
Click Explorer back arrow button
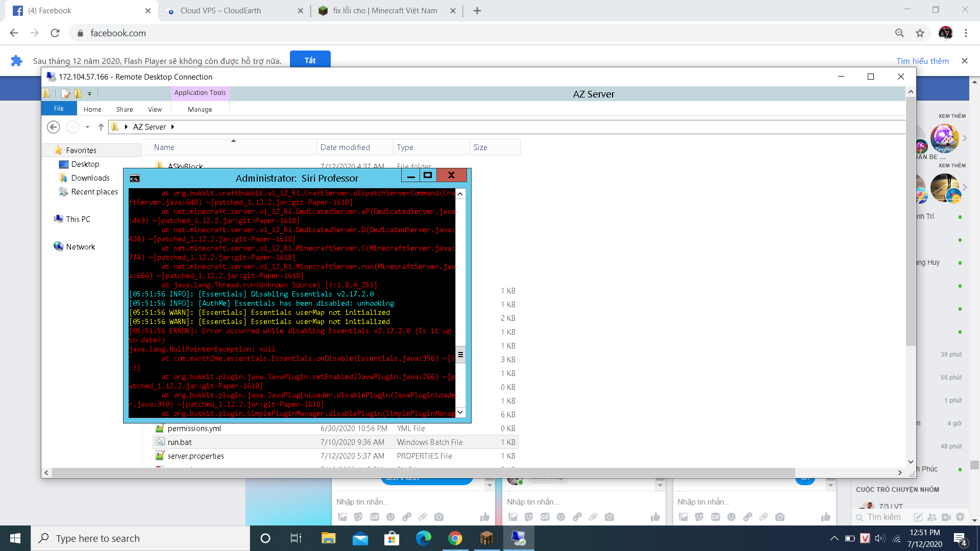pos(53,127)
